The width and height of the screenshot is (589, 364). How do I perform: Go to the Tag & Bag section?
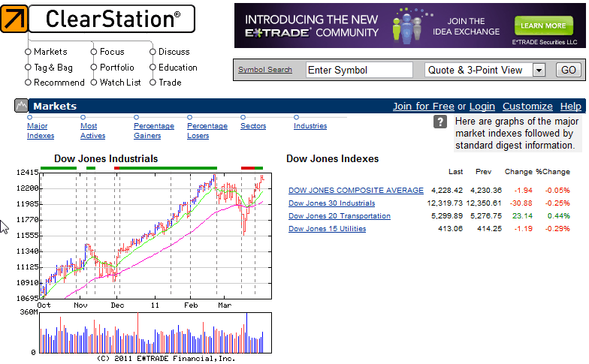53,68
